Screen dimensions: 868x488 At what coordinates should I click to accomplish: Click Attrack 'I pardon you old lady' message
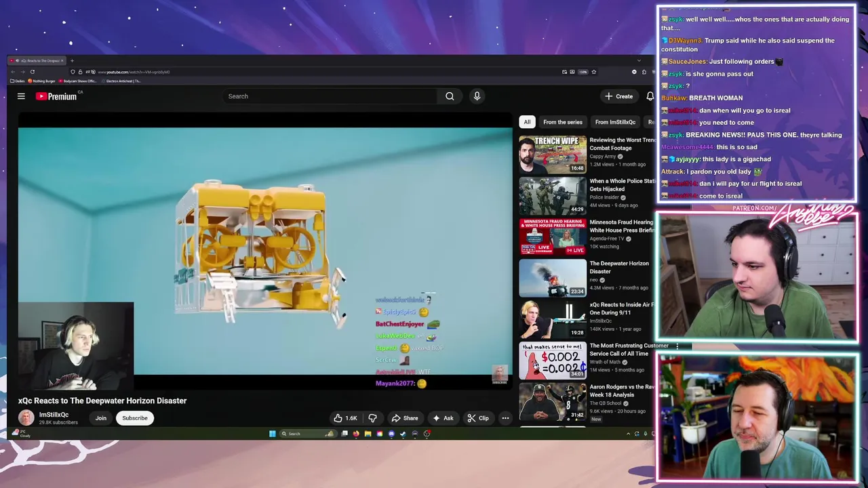pyautogui.click(x=711, y=171)
